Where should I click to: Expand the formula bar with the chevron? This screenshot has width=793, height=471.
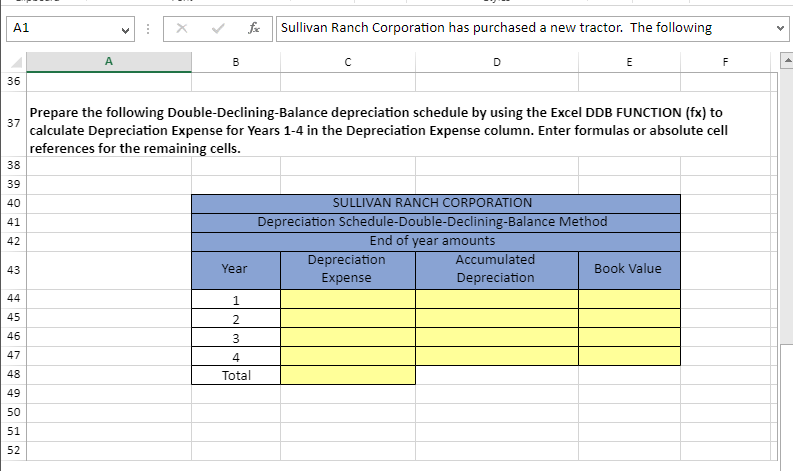(780, 28)
